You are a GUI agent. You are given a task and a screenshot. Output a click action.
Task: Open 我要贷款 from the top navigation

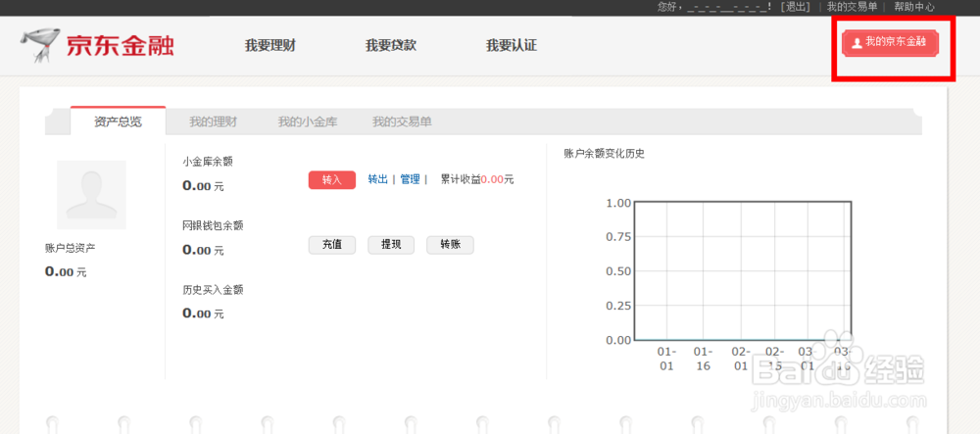pos(391,46)
